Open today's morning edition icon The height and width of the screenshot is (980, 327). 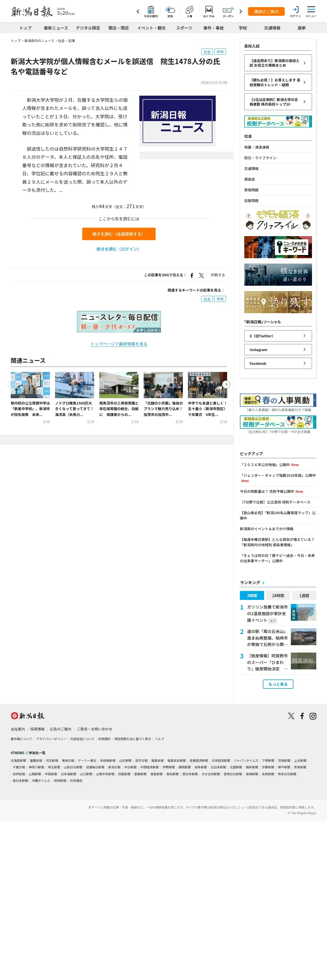point(151,12)
